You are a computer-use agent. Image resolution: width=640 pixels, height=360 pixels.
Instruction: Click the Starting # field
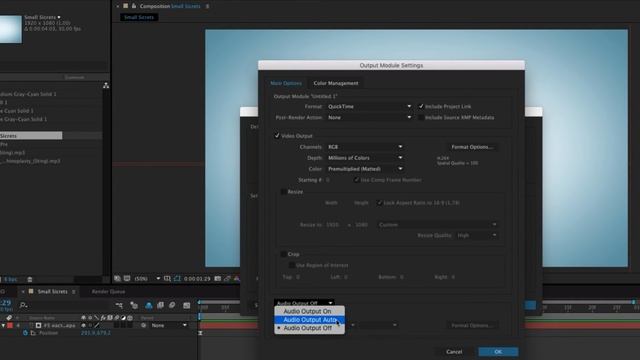tap(328, 180)
